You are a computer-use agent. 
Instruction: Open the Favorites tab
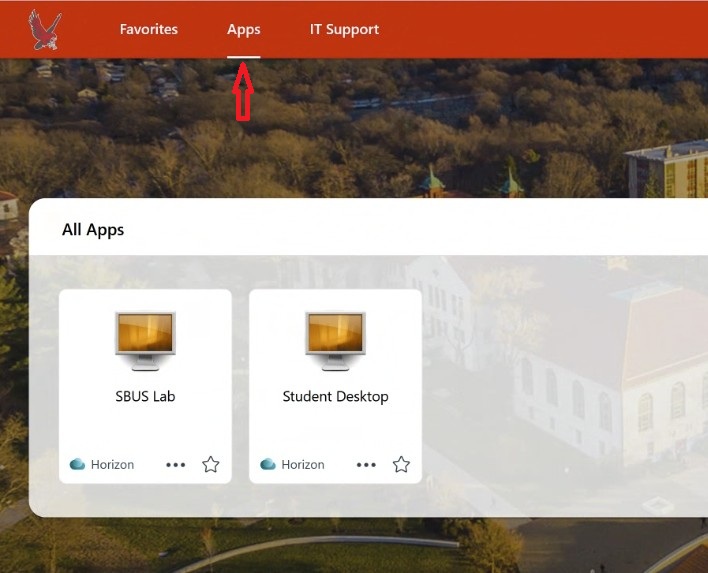pyautogui.click(x=149, y=29)
